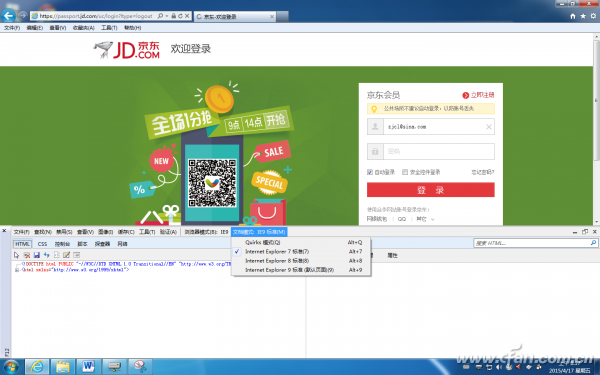Screen dimensions: 600x375
Task: Check the 安全控件登录 checkbox
Action: (x=405, y=172)
